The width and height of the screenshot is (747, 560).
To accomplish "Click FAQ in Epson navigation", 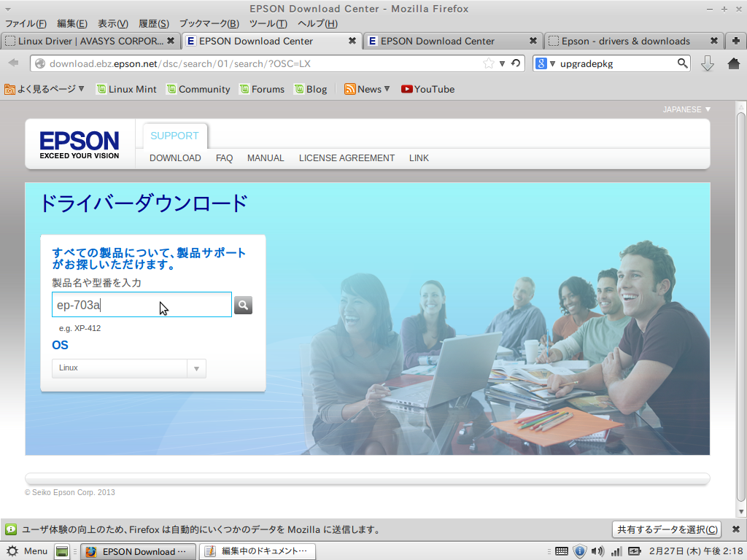I will click(225, 158).
